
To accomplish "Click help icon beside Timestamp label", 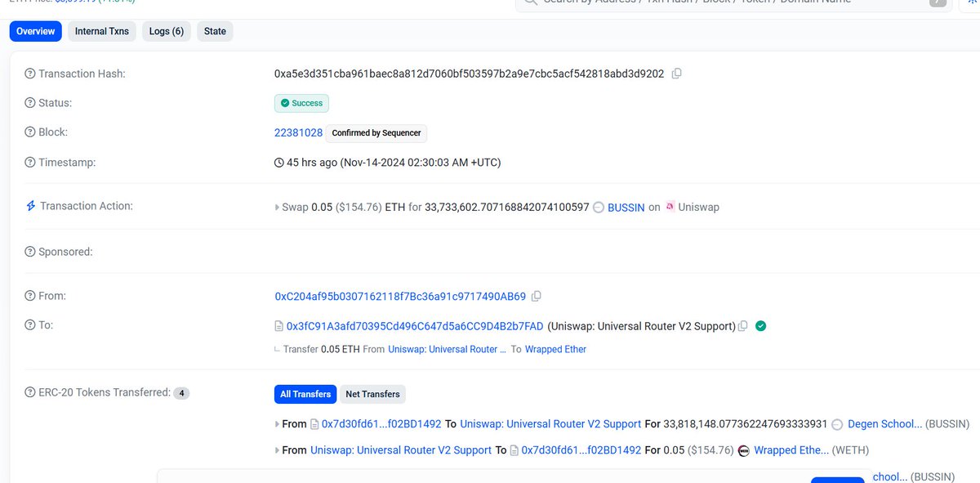I will (x=30, y=163).
